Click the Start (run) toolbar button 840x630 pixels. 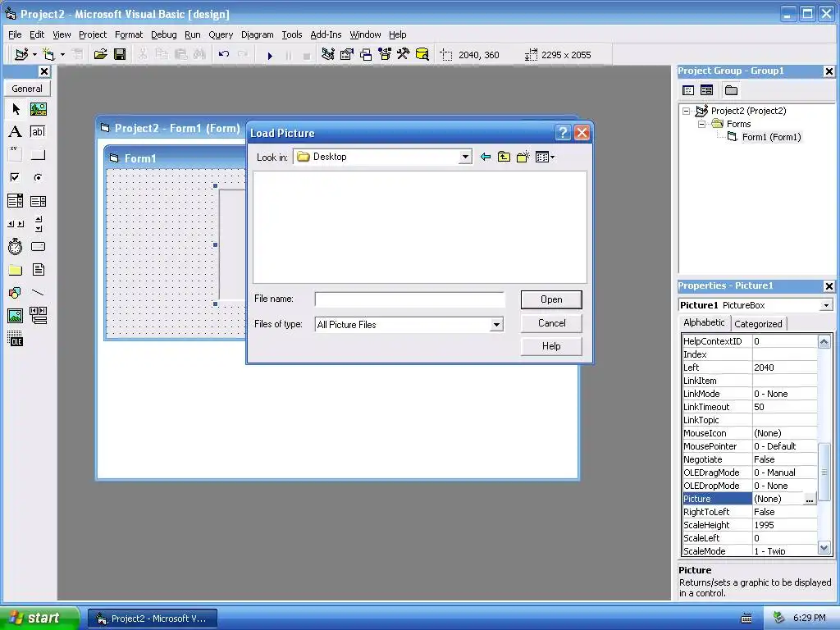point(270,55)
